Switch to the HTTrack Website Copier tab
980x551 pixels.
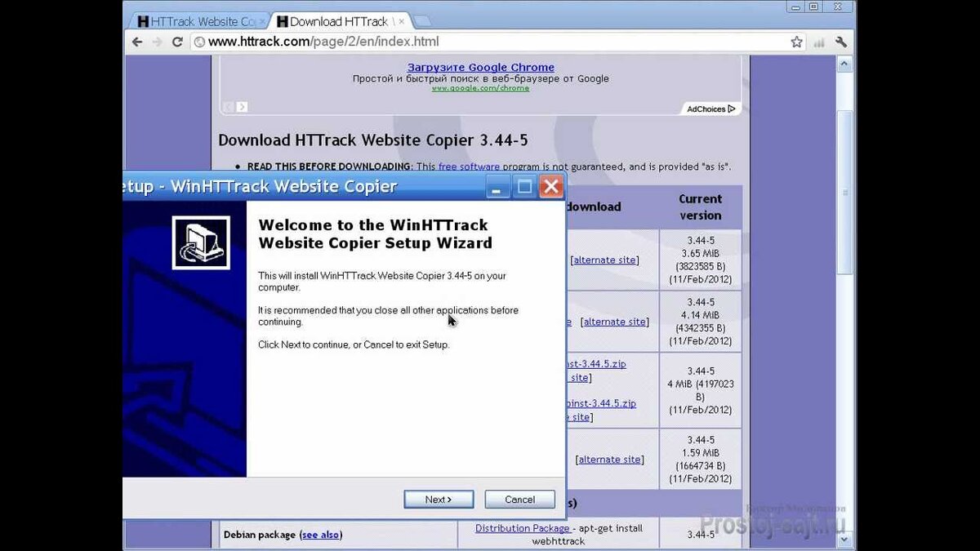click(200, 21)
